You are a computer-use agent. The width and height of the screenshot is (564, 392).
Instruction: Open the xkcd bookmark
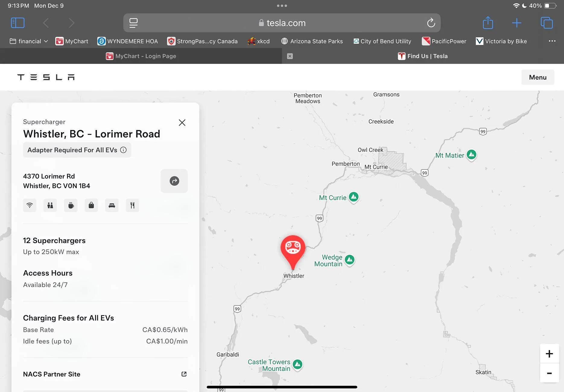(x=258, y=41)
